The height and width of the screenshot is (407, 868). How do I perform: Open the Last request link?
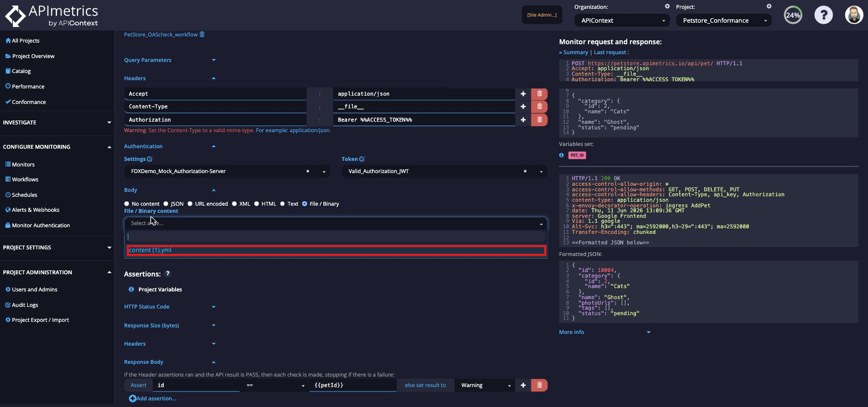[x=610, y=53]
